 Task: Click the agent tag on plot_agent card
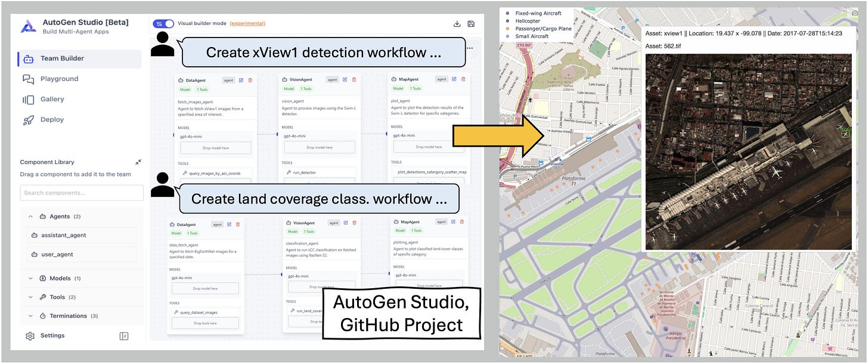pos(442,79)
